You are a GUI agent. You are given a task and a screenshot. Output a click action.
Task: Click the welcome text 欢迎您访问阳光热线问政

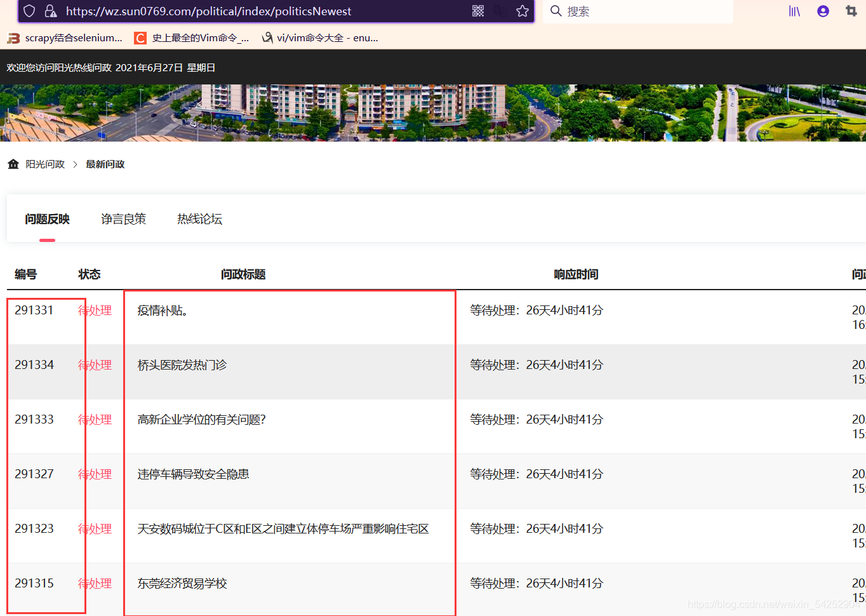click(x=59, y=67)
